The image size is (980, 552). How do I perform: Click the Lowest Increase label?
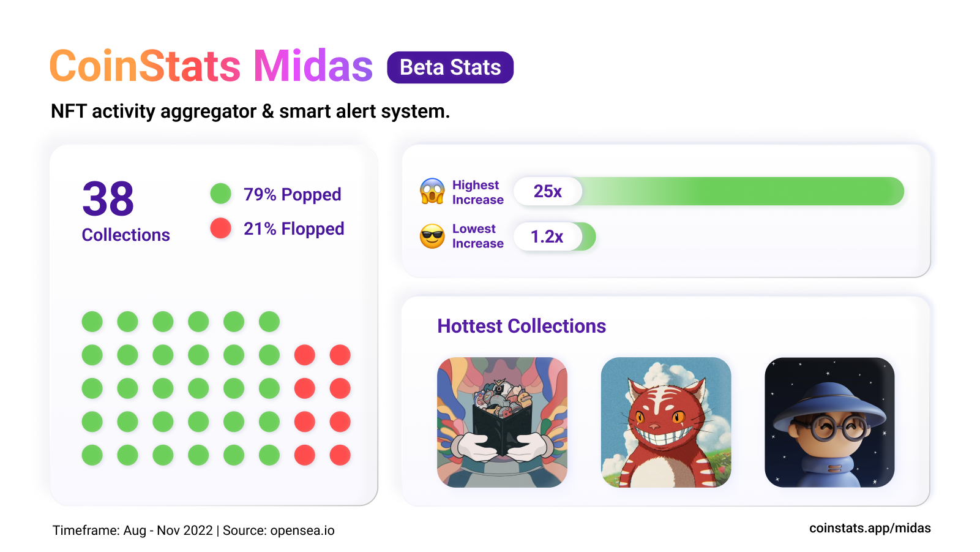click(478, 236)
